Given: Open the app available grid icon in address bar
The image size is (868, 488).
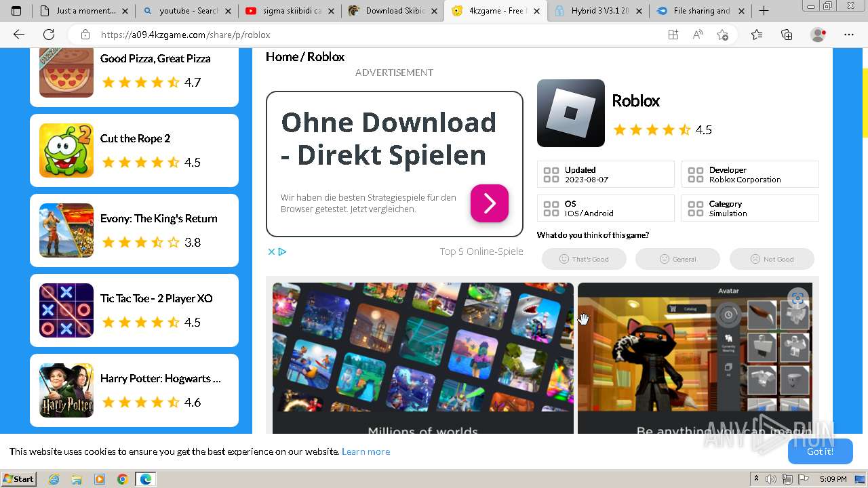Looking at the screenshot, I should (673, 35).
